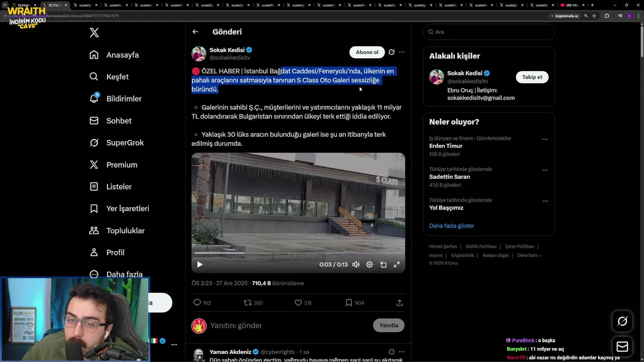The width and height of the screenshot is (644, 362).
Task: Open options for Sadettin Saran trend
Action: 545,170
